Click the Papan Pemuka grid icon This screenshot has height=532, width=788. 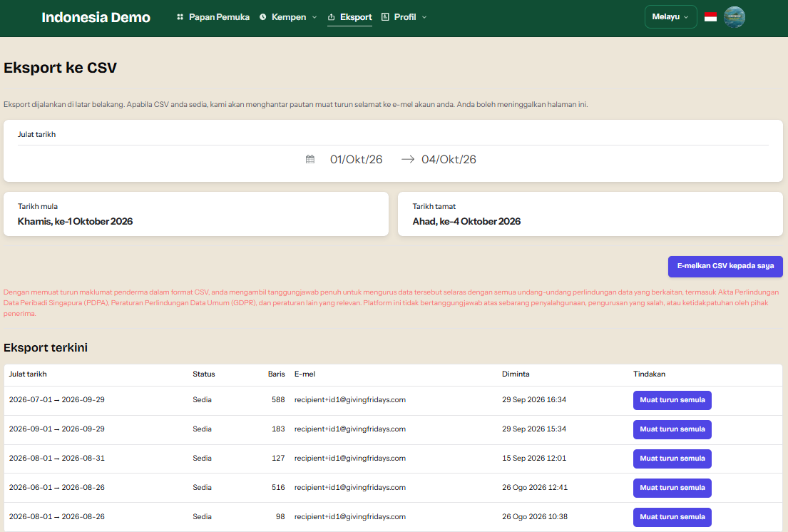[180, 17]
